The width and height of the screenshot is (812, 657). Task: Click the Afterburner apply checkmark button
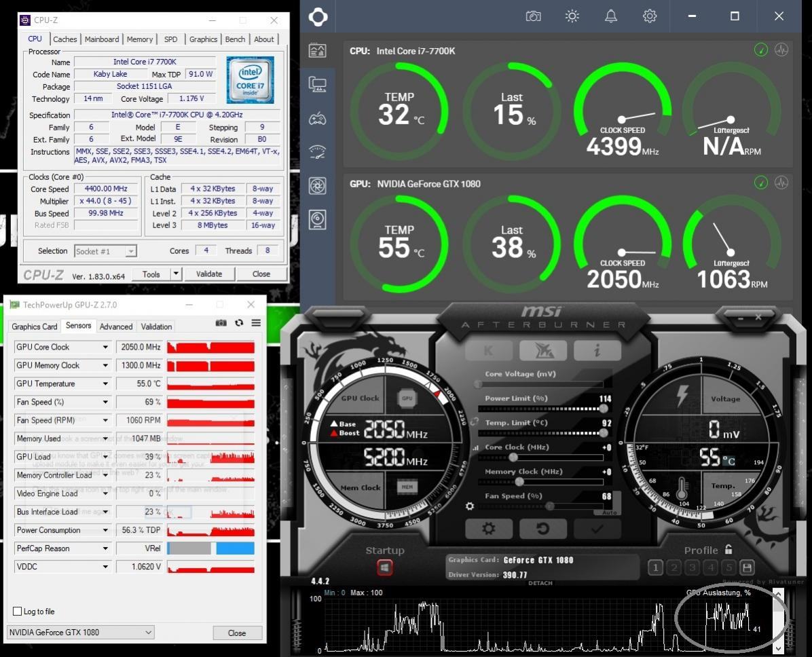coord(597,529)
